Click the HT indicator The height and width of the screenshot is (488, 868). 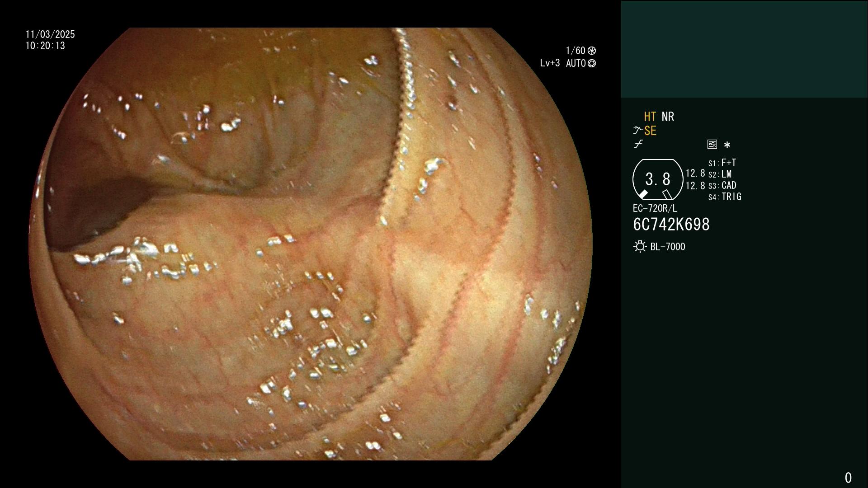(x=650, y=117)
